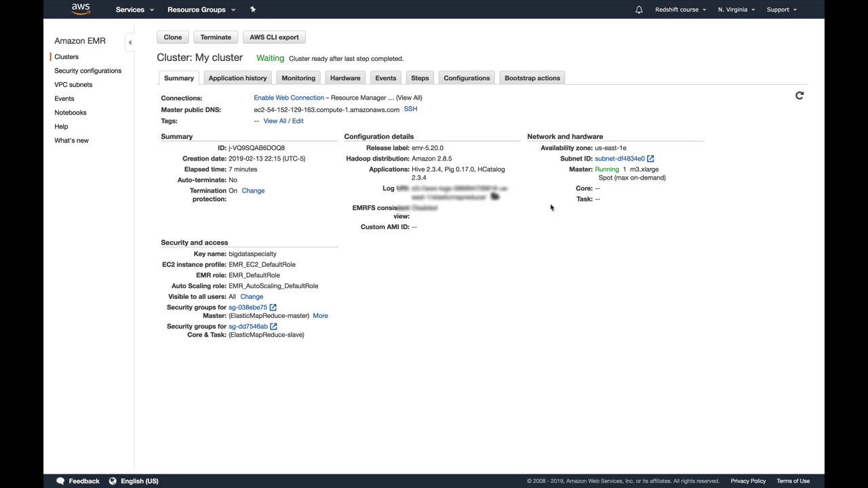Click the More security groups link
868x488 pixels.
[x=320, y=316]
